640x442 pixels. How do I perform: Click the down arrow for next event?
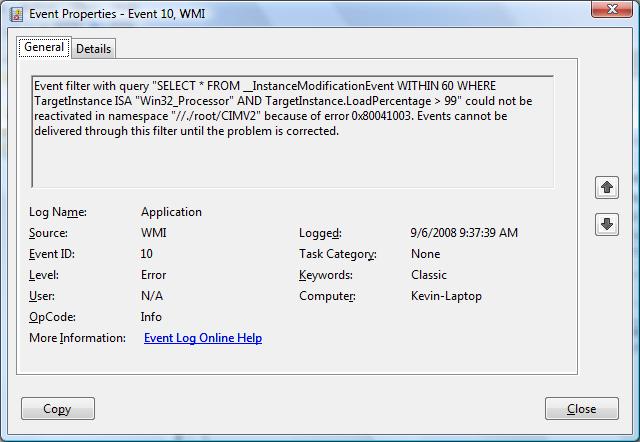pyautogui.click(x=607, y=224)
